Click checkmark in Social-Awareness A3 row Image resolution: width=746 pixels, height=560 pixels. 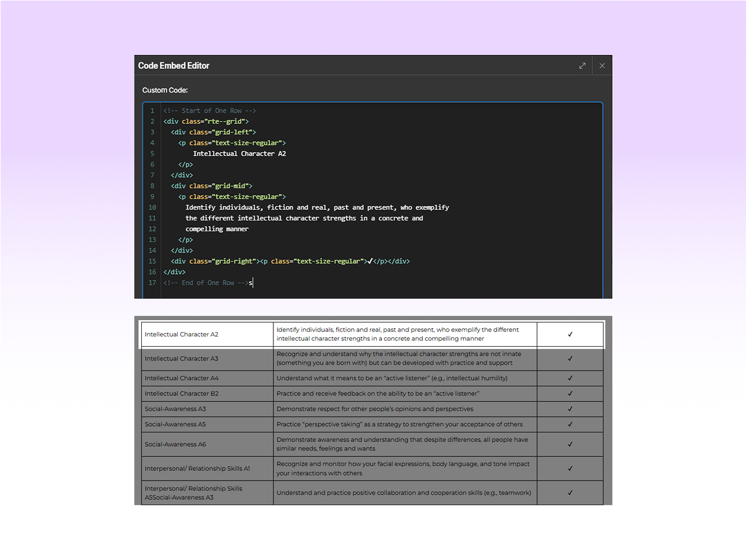(570, 409)
